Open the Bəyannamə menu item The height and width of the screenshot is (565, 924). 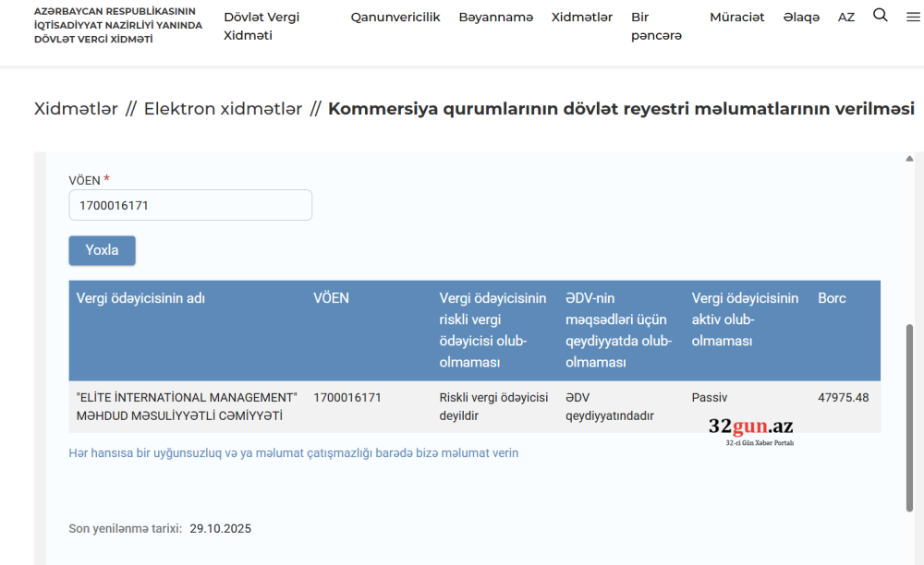pyautogui.click(x=495, y=17)
